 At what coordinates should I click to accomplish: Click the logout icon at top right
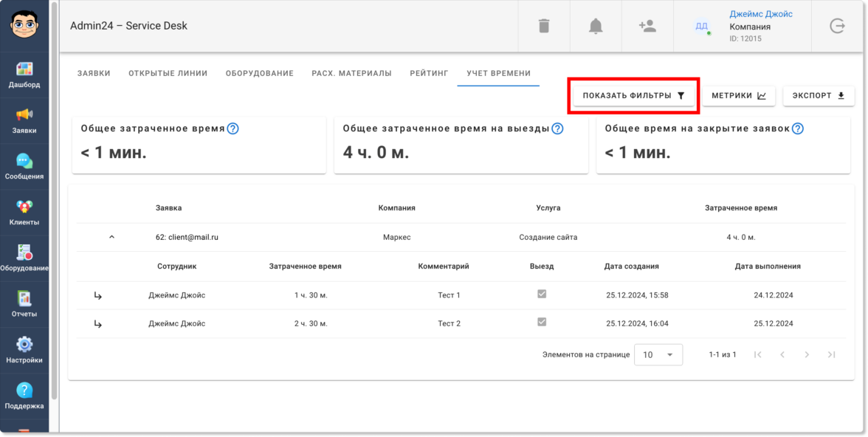[x=837, y=27]
